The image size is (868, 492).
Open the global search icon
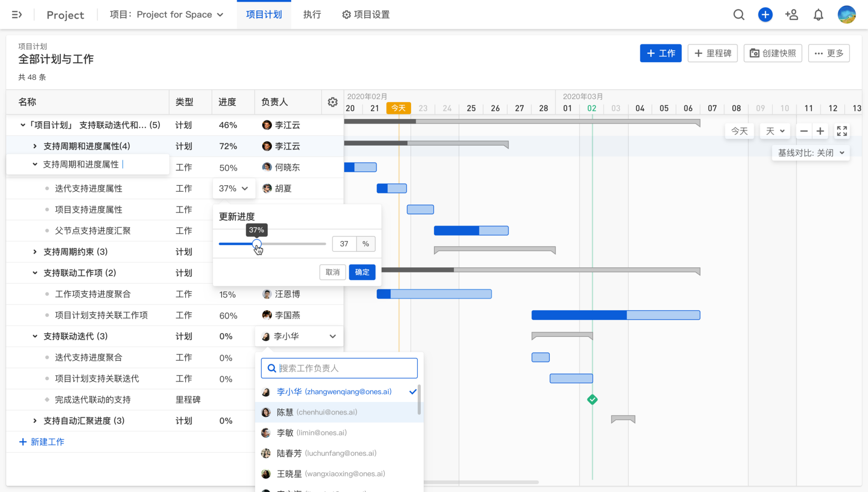click(x=739, y=14)
